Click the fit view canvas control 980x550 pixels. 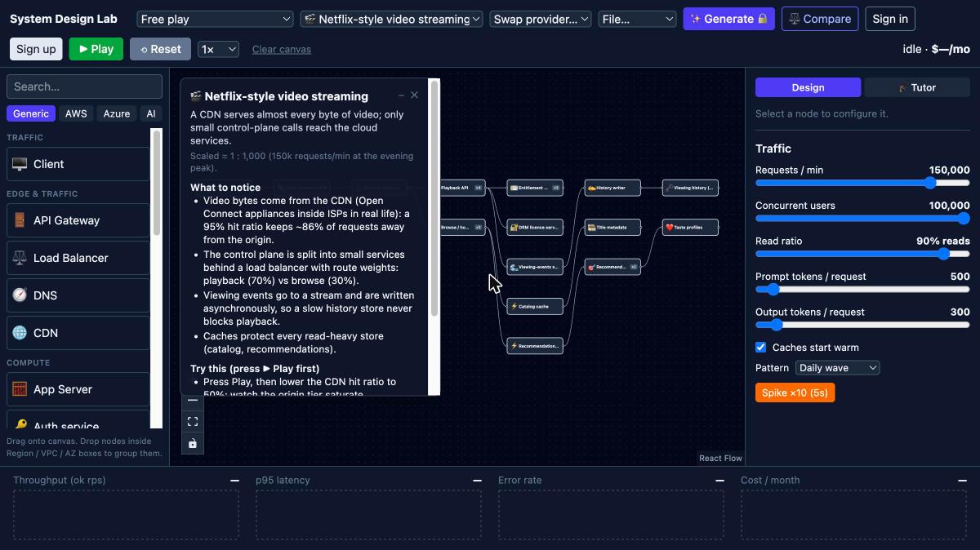point(193,422)
